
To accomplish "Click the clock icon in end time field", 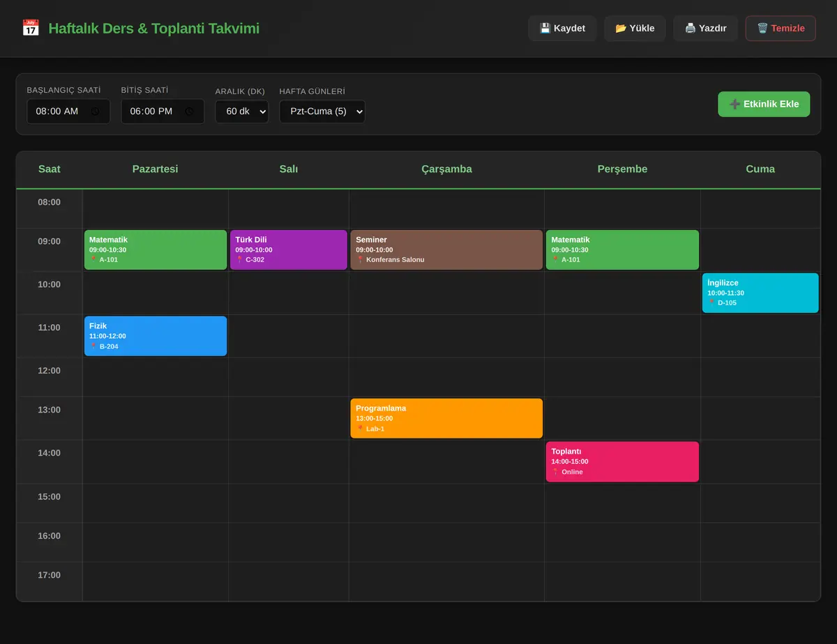I will tap(189, 112).
